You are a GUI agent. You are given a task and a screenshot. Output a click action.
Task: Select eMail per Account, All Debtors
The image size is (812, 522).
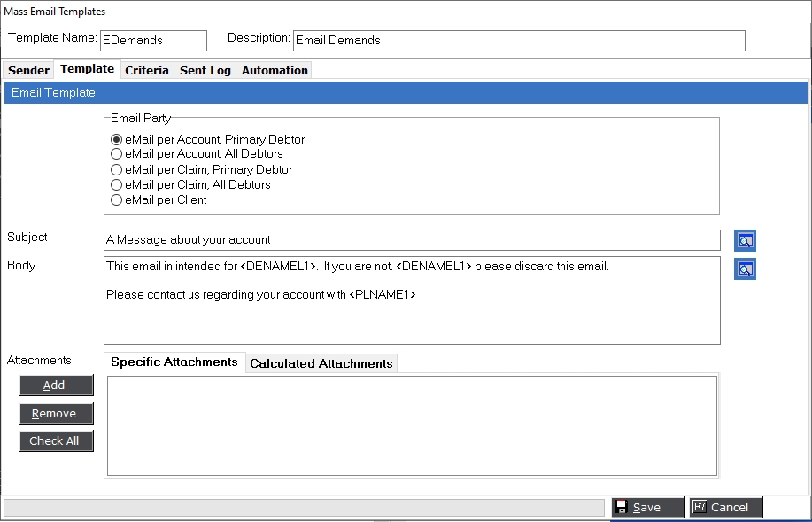(116, 154)
